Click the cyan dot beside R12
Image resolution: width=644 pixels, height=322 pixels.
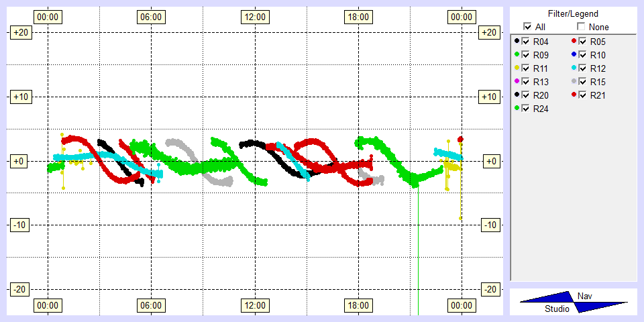(574, 68)
